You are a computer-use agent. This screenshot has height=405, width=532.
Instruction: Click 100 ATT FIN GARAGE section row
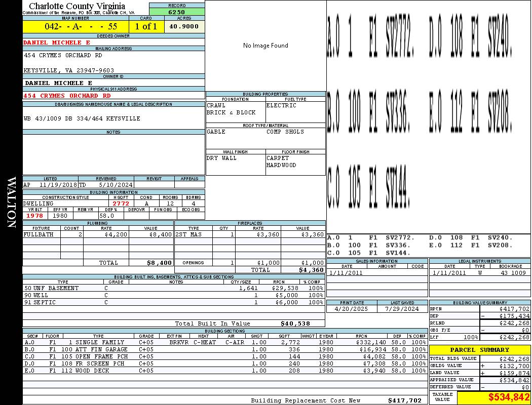coord(225,350)
